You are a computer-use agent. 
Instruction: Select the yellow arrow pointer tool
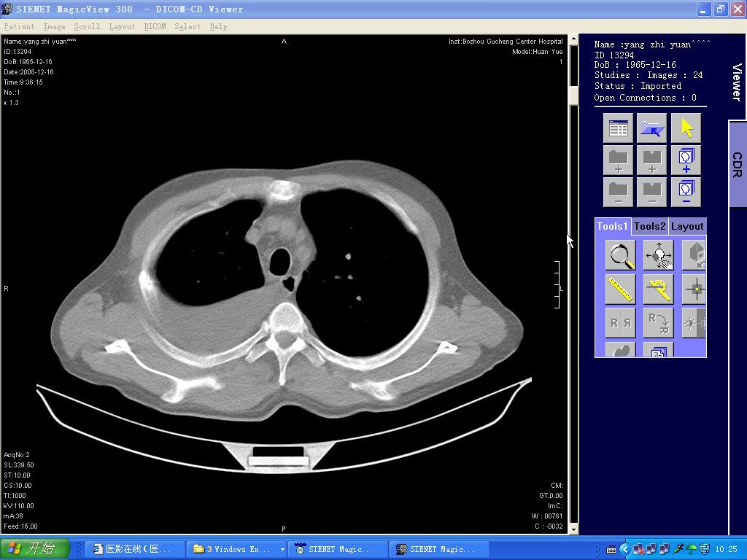(x=686, y=128)
